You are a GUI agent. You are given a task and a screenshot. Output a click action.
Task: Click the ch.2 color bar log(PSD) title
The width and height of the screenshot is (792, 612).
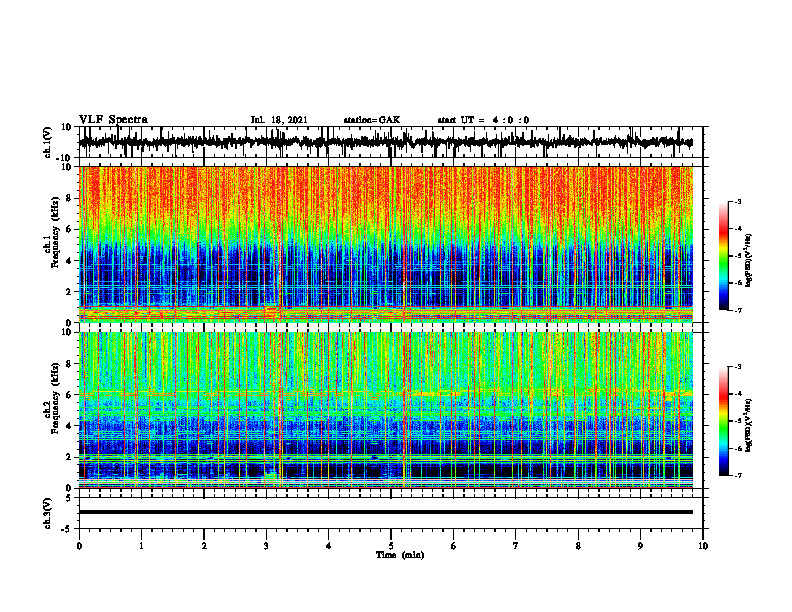(749, 425)
